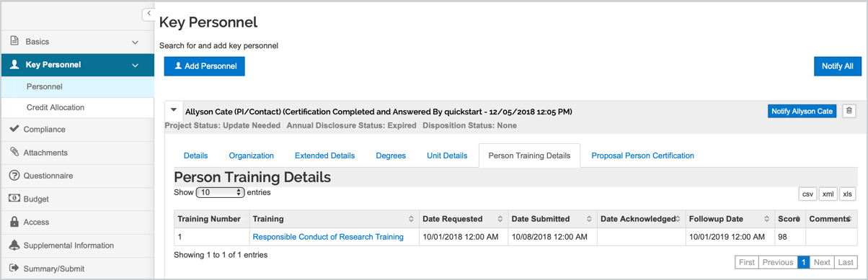Viewport: 868px width, 280px height.
Task: Sort table by Followup Date column
Action: [x=730, y=219]
